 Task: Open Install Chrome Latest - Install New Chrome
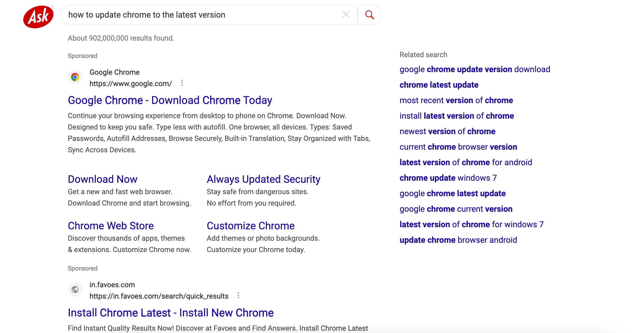coord(171,313)
